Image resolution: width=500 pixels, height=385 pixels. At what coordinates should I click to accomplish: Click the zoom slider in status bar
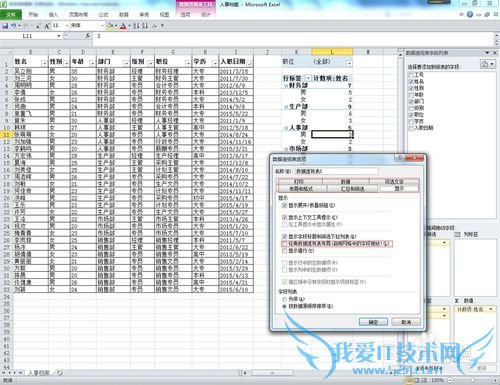coord(473,380)
